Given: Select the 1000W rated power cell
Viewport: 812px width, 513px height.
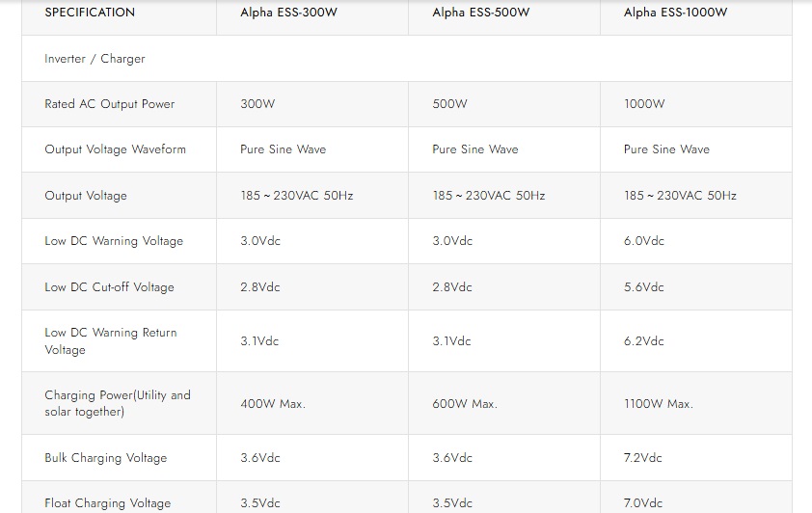Looking at the screenshot, I should coord(644,104).
